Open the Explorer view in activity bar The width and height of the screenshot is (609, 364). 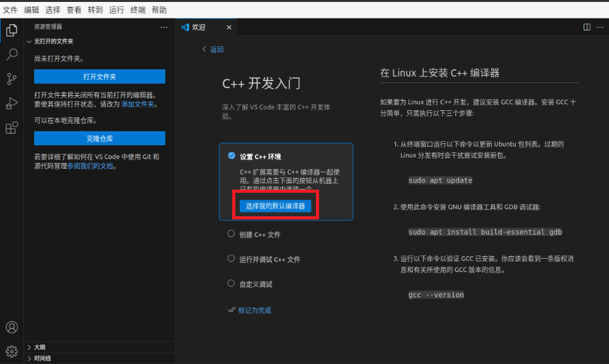pyautogui.click(x=11, y=30)
